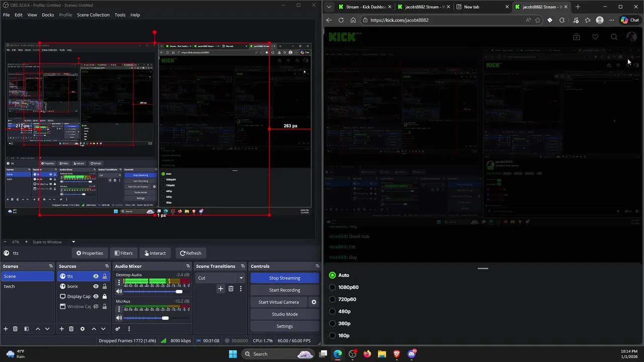Viewport: 644px width, 362px height.
Task: Show the Window Capture source eye icon
Action: [x=96, y=307]
